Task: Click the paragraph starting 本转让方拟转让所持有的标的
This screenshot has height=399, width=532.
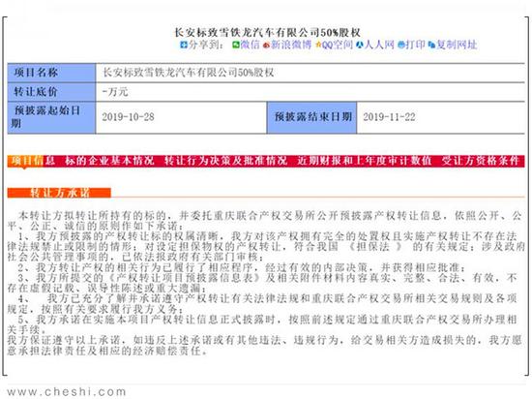Action: 265,221
